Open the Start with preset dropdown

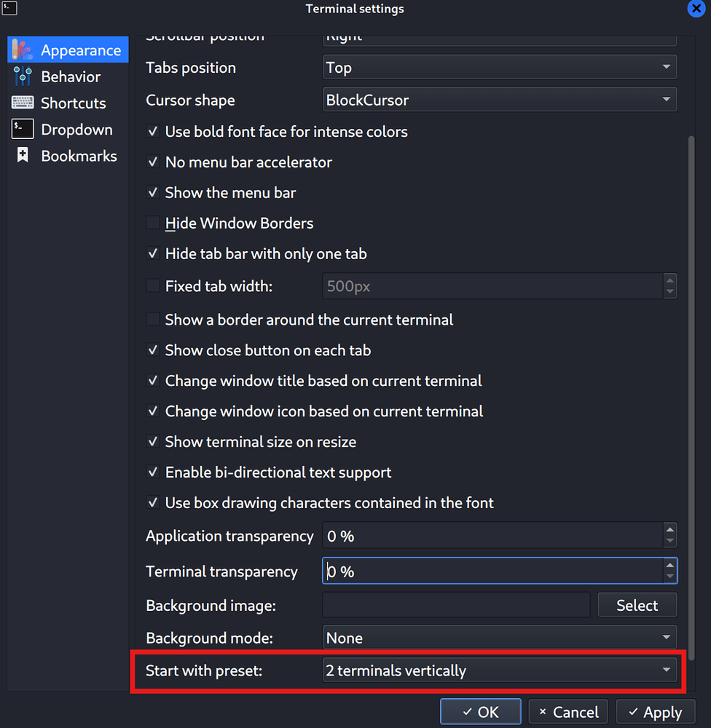point(500,670)
